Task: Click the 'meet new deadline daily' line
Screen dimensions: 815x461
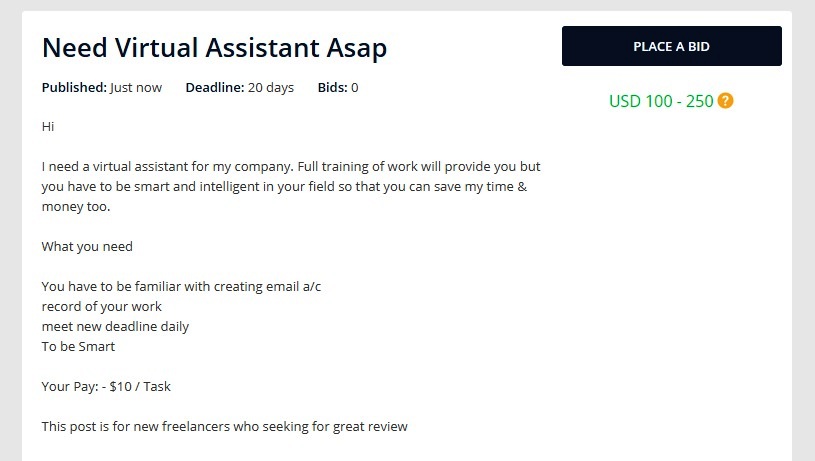Action: [x=115, y=326]
